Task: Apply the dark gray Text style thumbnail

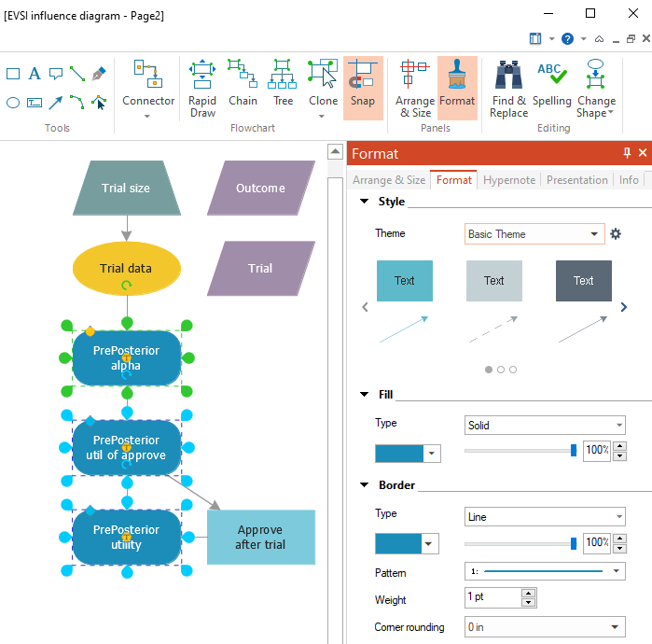Action: tap(583, 281)
